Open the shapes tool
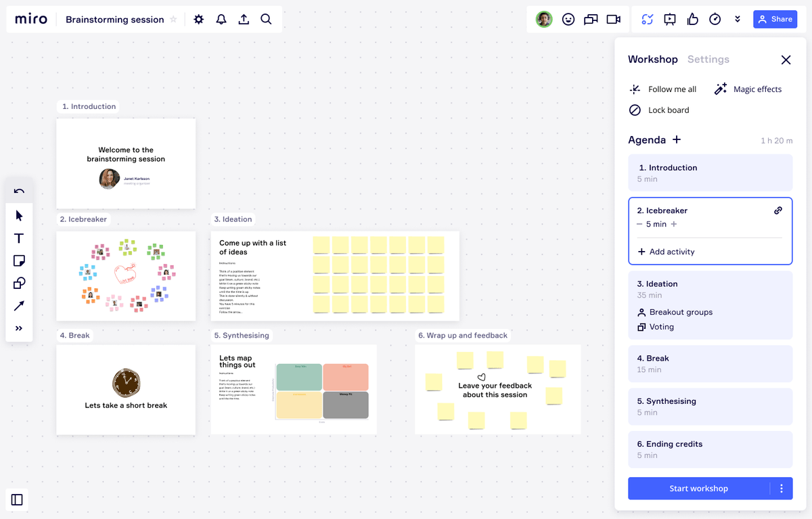Image resolution: width=812 pixels, height=519 pixels. click(x=19, y=283)
